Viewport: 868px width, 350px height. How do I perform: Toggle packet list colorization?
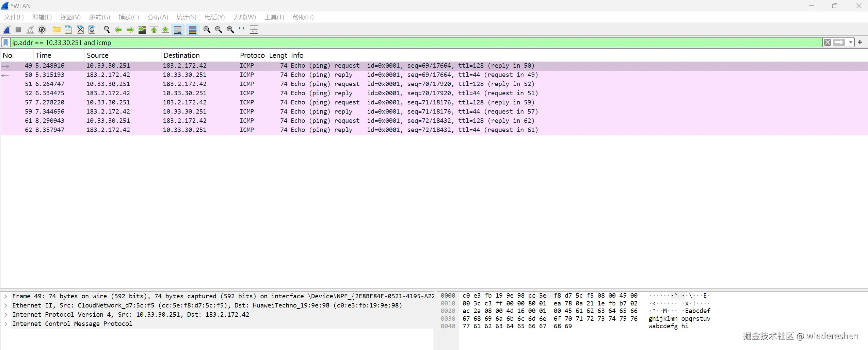[x=193, y=30]
